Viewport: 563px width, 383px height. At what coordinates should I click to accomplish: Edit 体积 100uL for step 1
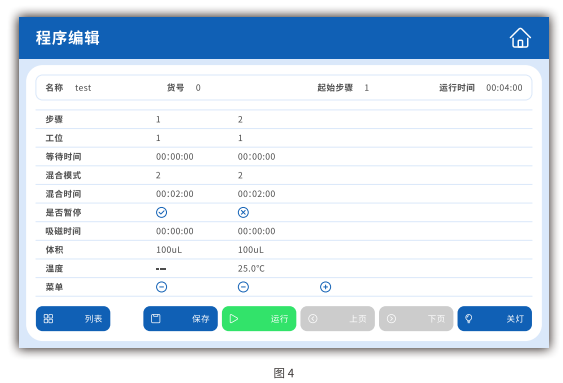click(x=169, y=250)
